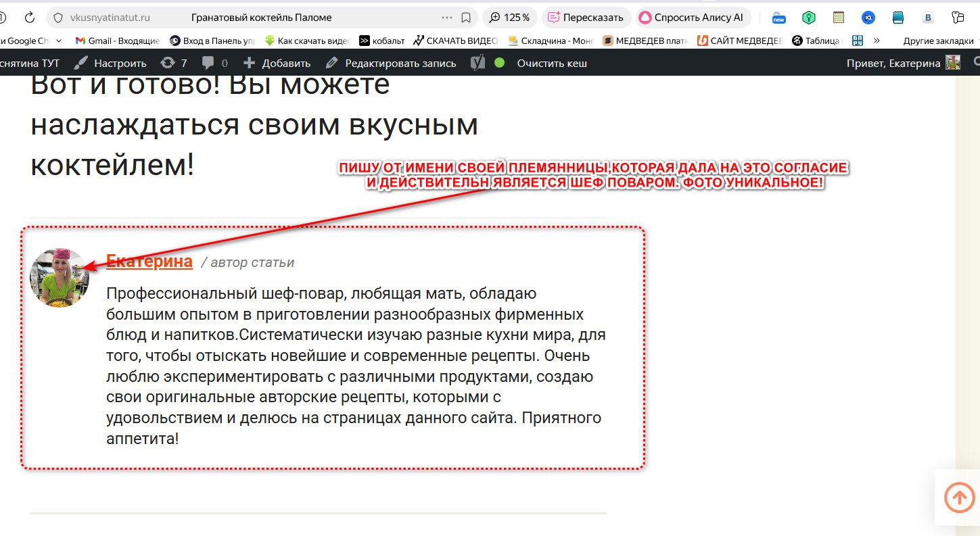Open the Таблица bookmark
Screen dimensions: 980x536
(817, 41)
